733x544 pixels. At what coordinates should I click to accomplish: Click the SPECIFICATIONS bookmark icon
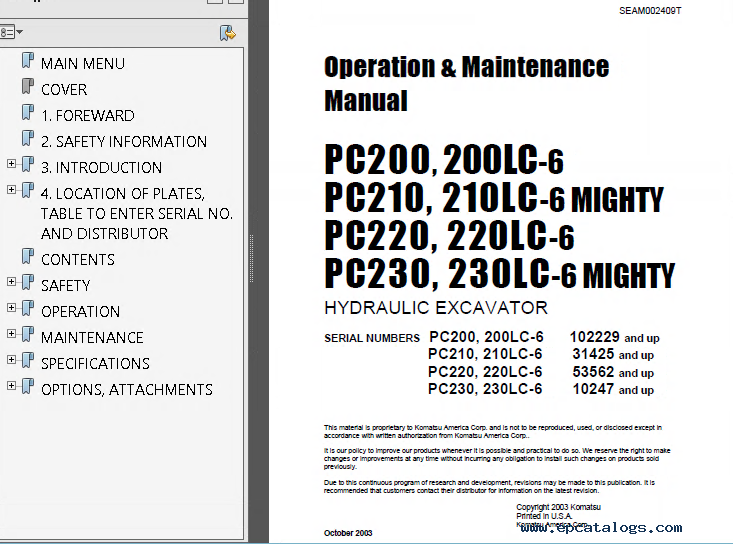(x=28, y=361)
